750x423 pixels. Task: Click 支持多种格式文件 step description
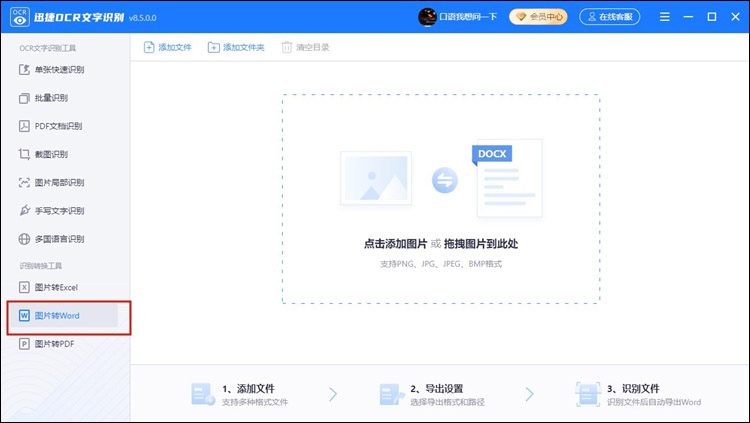(254, 402)
